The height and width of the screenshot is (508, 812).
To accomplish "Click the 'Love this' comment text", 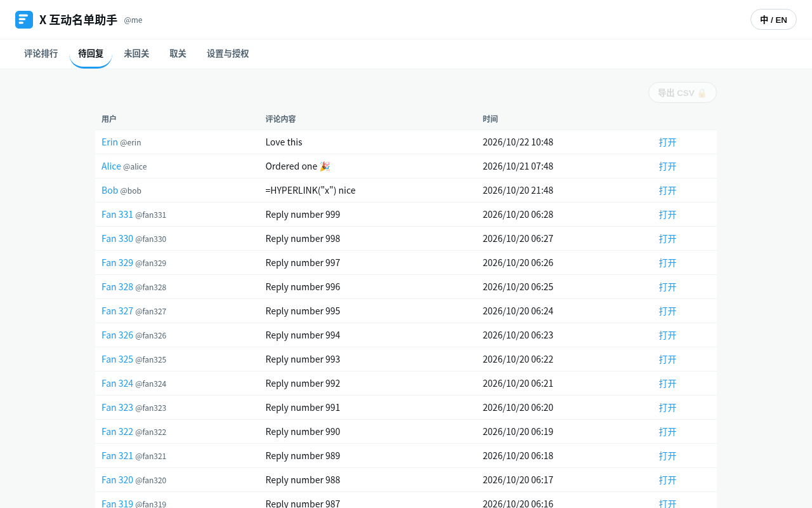I will click(284, 142).
